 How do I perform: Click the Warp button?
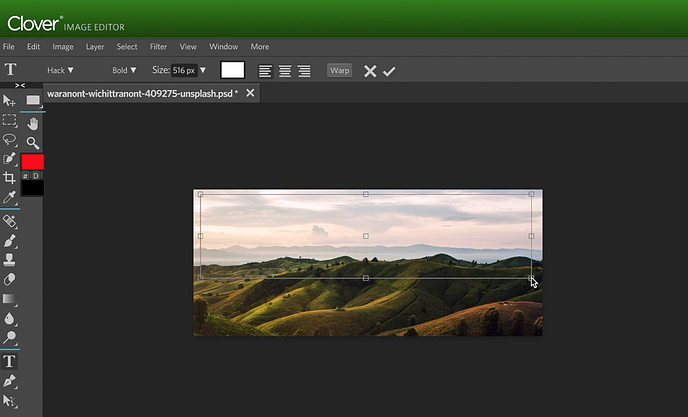(340, 70)
